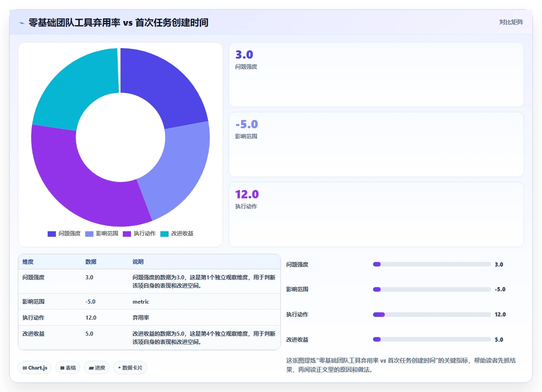Click the chart title 零基础团队工具弃用率
Screen dimensions: 542x392
point(74,23)
